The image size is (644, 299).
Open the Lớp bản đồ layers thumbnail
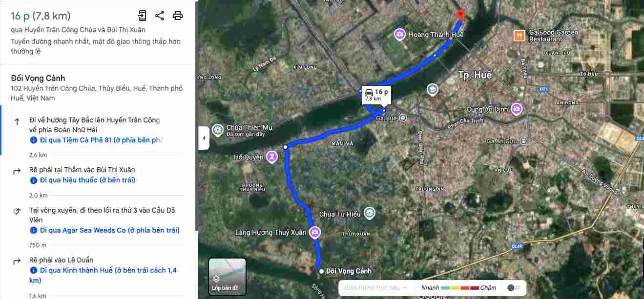pyautogui.click(x=227, y=277)
